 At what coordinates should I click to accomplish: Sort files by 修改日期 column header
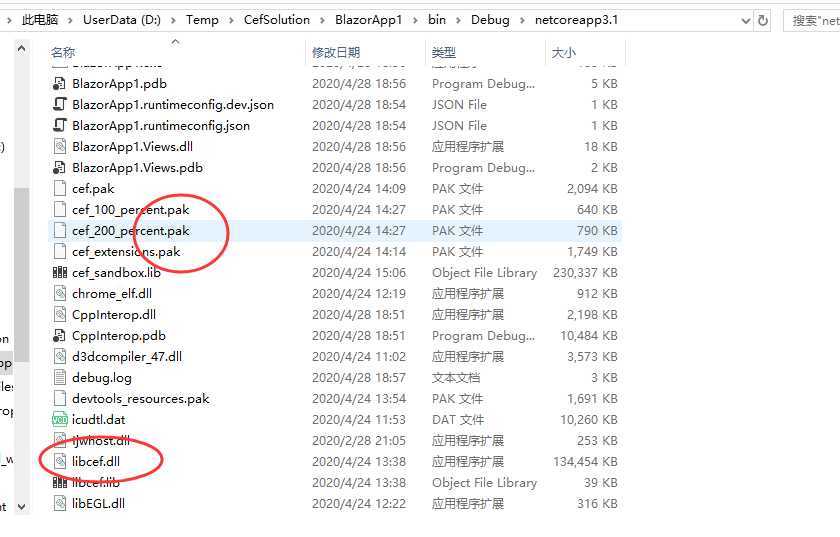[336, 53]
